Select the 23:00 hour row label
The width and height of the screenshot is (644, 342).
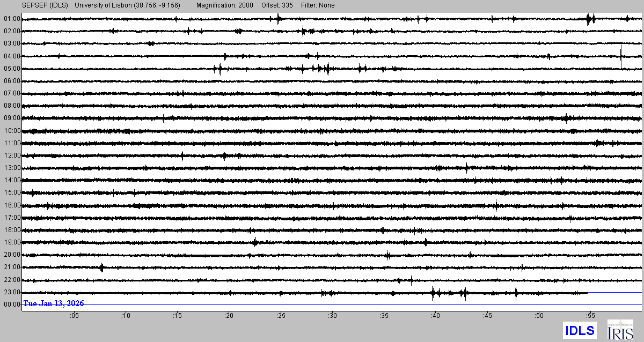pos(12,292)
